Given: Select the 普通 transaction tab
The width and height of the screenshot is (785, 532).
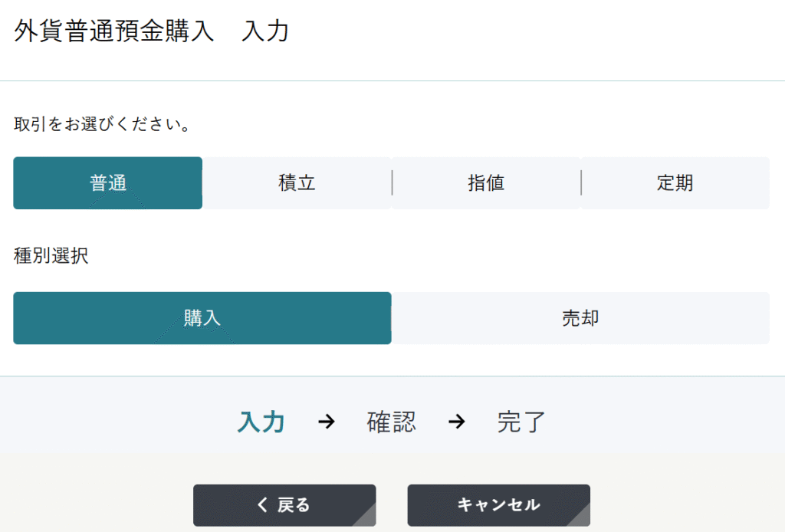Looking at the screenshot, I should [x=108, y=183].
